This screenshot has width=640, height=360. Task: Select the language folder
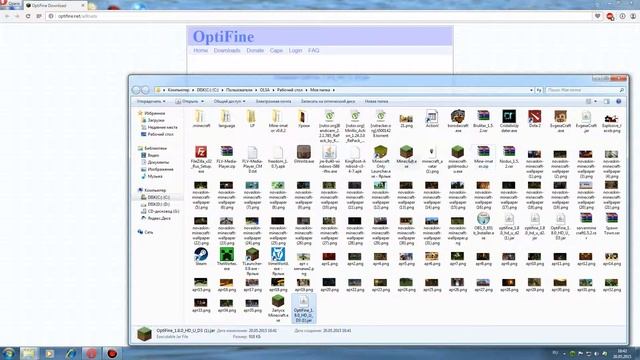click(227, 119)
